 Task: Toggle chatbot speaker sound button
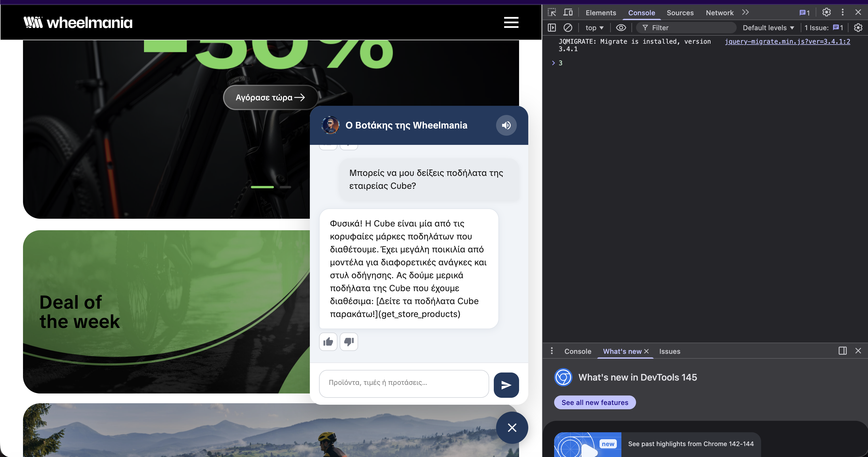[x=506, y=125]
